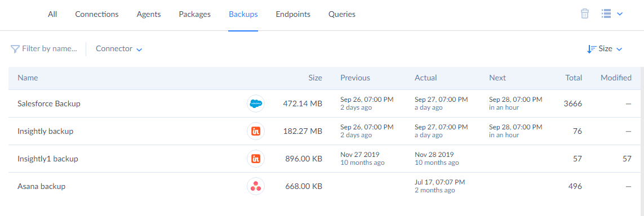Viewport: 644px width, 216px height.
Task: Click the Name column header
Action: click(x=28, y=78)
